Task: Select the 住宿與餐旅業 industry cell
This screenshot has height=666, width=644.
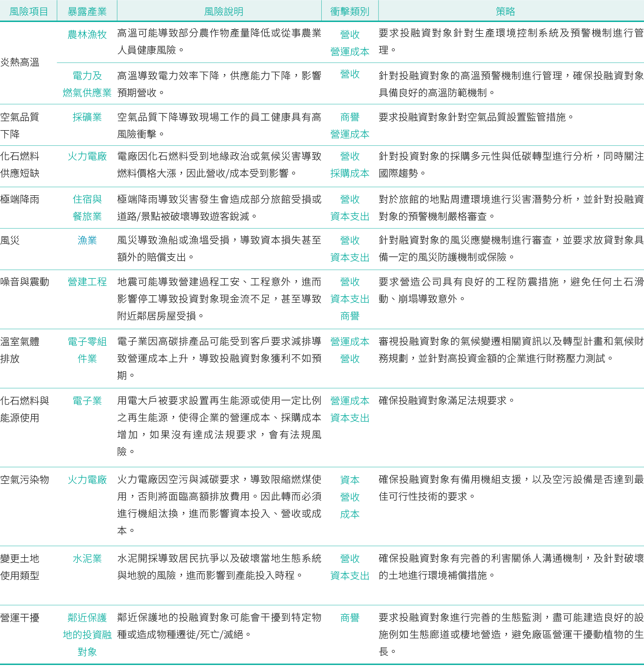Action: pyautogui.click(x=87, y=208)
